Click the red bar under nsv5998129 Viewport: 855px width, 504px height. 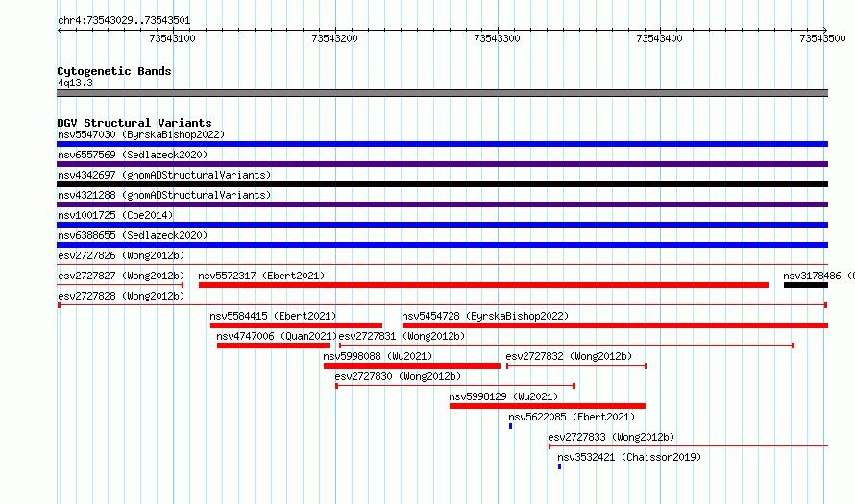click(x=548, y=406)
